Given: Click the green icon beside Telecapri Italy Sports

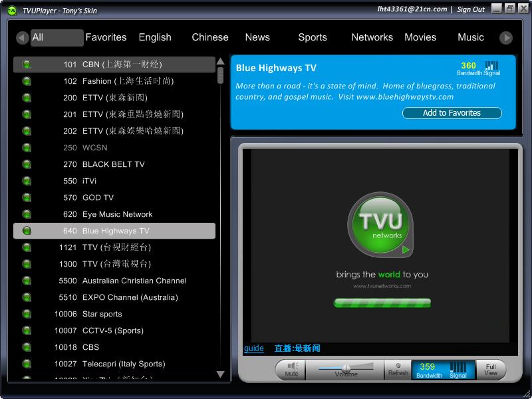Looking at the screenshot, I should 27,364.
